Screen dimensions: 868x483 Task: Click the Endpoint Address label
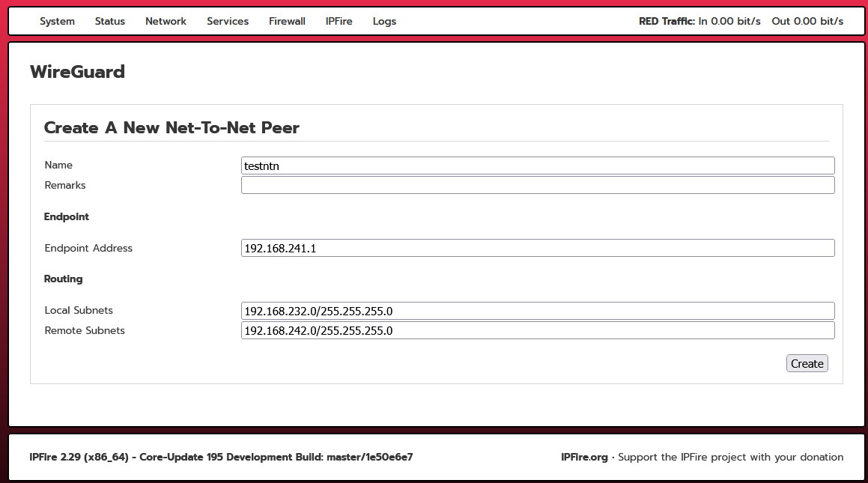tap(88, 248)
